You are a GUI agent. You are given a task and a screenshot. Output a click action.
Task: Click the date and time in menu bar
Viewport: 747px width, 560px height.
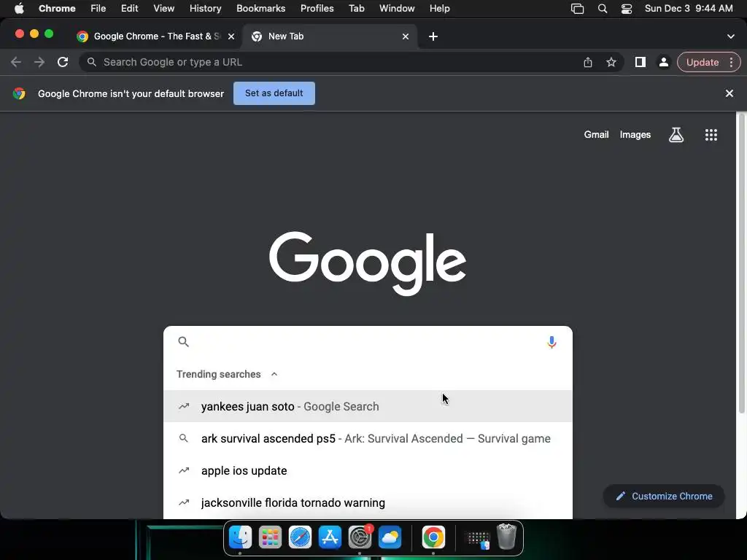[689, 9]
